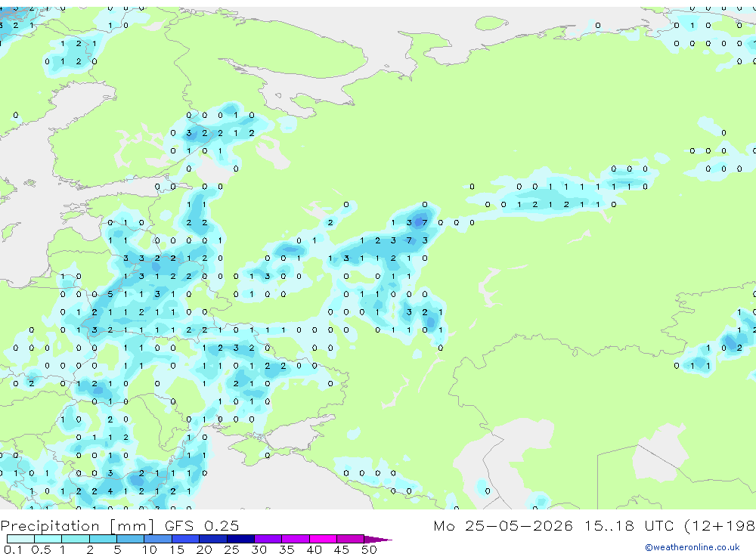
Task: Click the '45' legend scale label
Action: (x=342, y=549)
